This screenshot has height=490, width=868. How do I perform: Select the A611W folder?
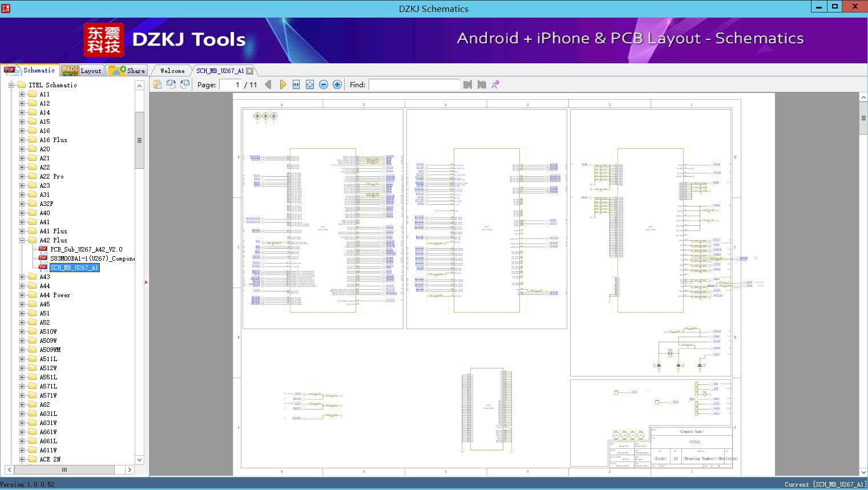tap(49, 450)
